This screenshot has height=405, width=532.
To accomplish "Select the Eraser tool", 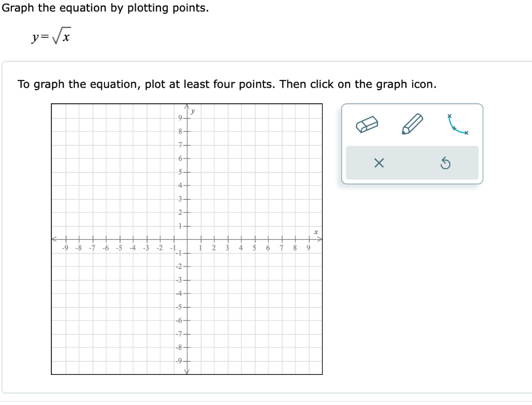I will (367, 125).
